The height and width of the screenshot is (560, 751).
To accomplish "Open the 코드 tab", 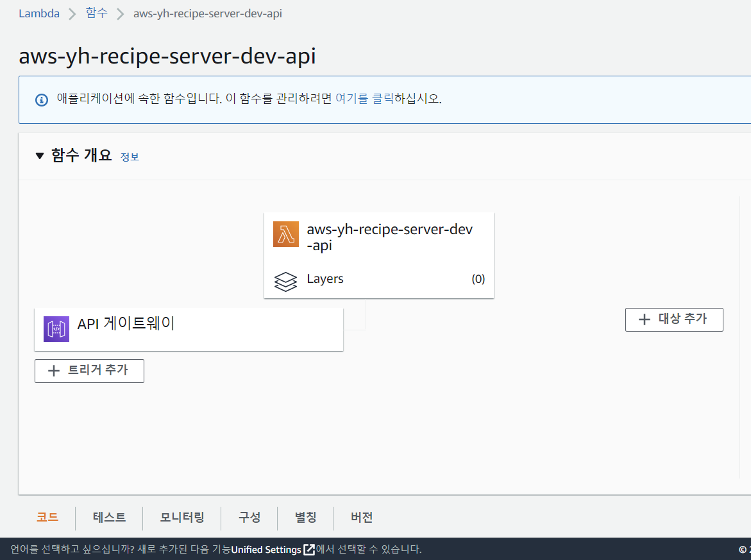I will pos(47,518).
